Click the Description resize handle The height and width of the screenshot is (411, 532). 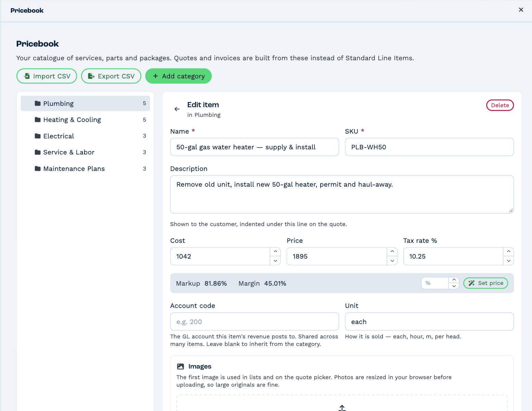click(x=511, y=210)
